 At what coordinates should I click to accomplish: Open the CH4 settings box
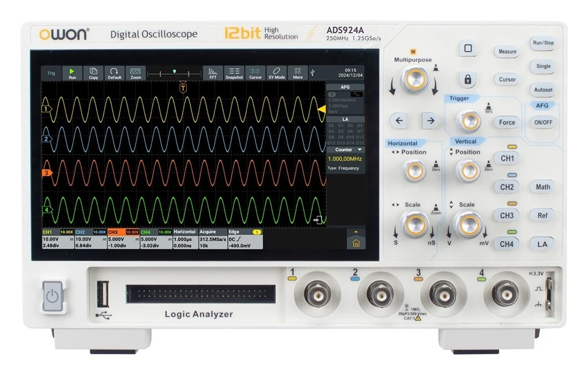click(x=156, y=239)
